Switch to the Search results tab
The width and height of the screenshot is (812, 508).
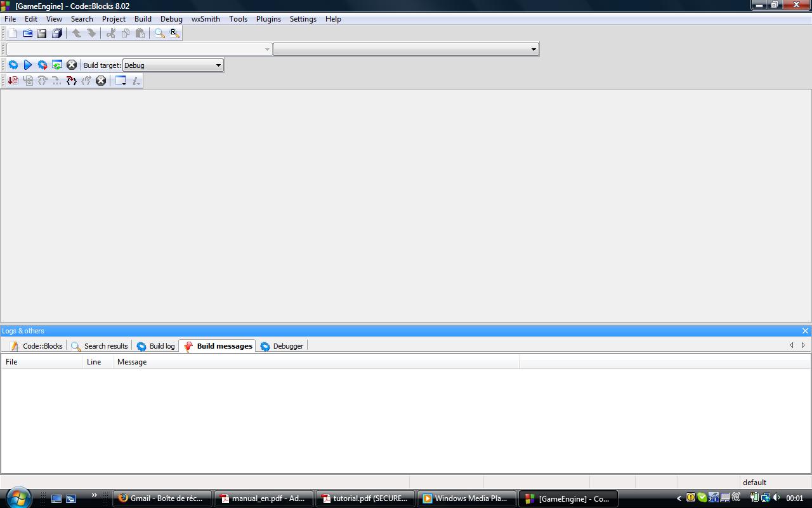coord(100,346)
